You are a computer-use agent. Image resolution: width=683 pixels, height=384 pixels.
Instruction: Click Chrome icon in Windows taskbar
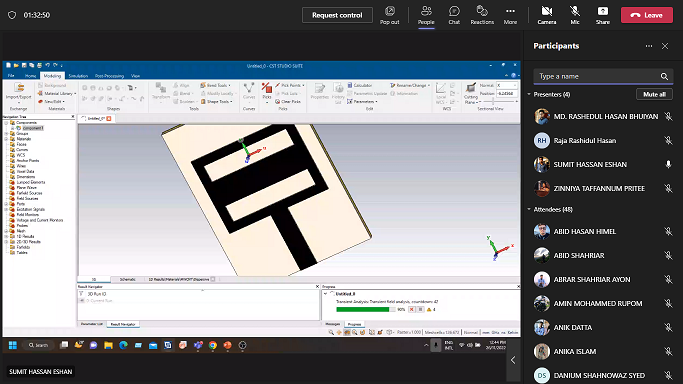coord(213,345)
